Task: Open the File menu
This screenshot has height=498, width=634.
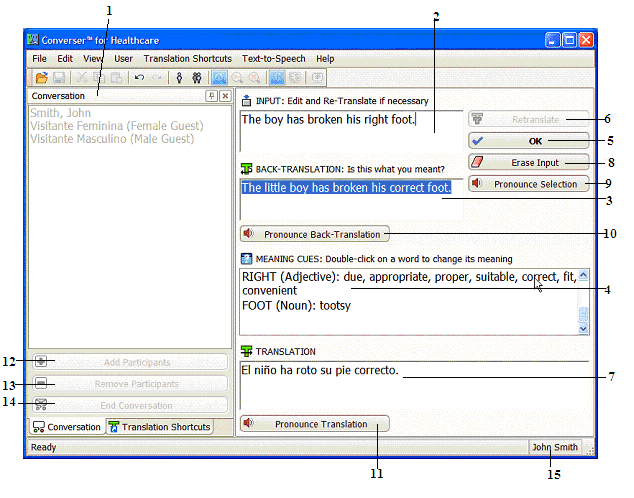Action: point(40,59)
